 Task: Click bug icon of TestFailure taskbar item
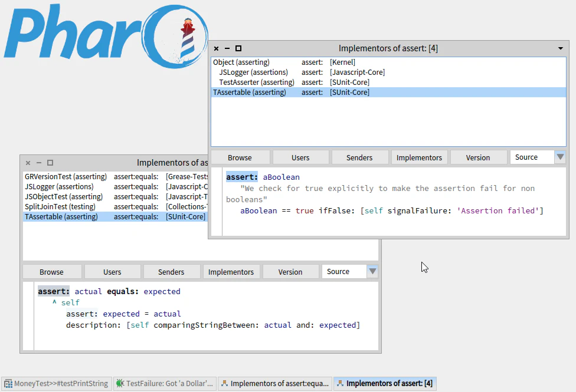click(120, 384)
